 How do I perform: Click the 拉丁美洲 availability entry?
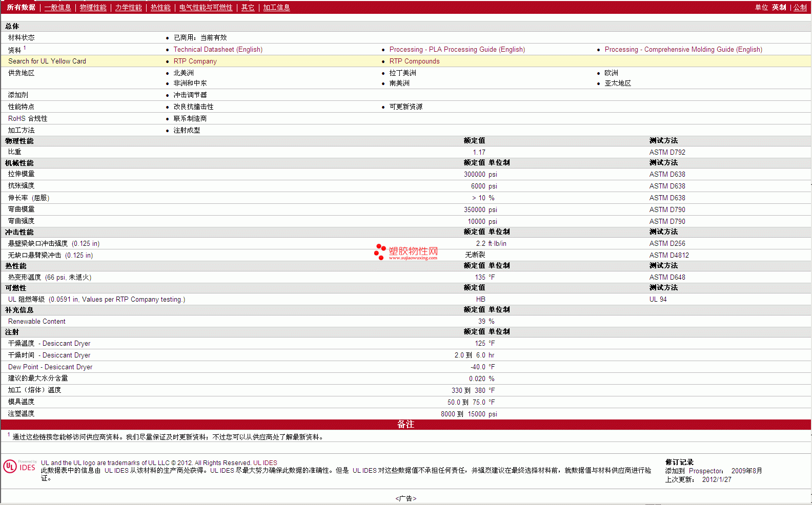click(402, 73)
